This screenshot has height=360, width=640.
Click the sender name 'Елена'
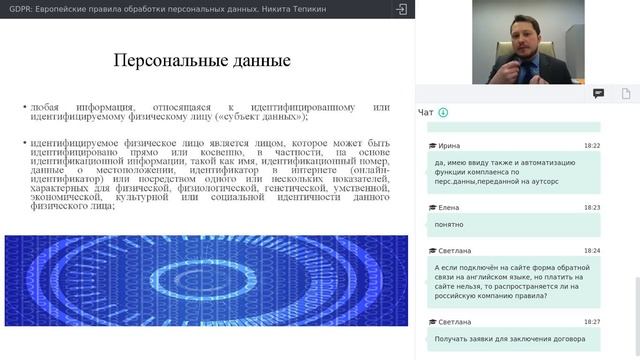[449, 208]
